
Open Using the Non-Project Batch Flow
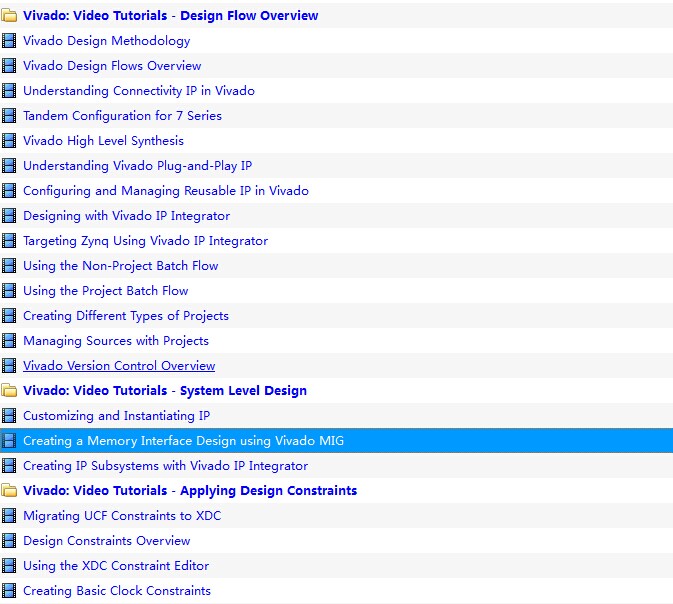point(121,266)
